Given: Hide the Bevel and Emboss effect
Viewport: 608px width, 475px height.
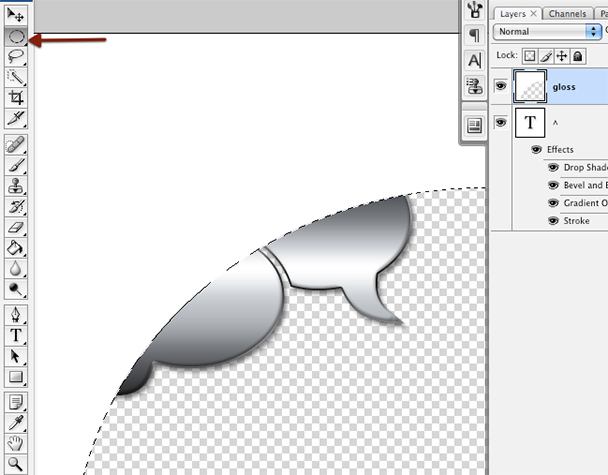Looking at the screenshot, I should coord(553,185).
